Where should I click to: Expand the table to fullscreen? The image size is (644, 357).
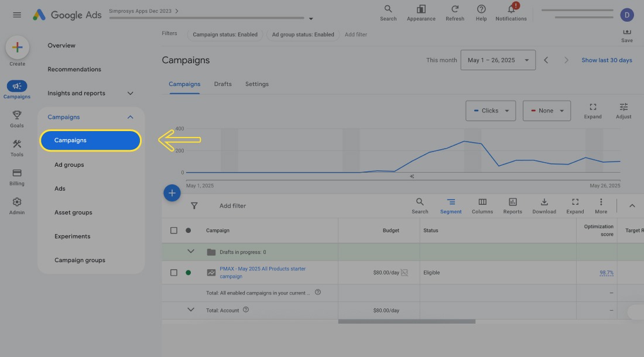tap(575, 206)
